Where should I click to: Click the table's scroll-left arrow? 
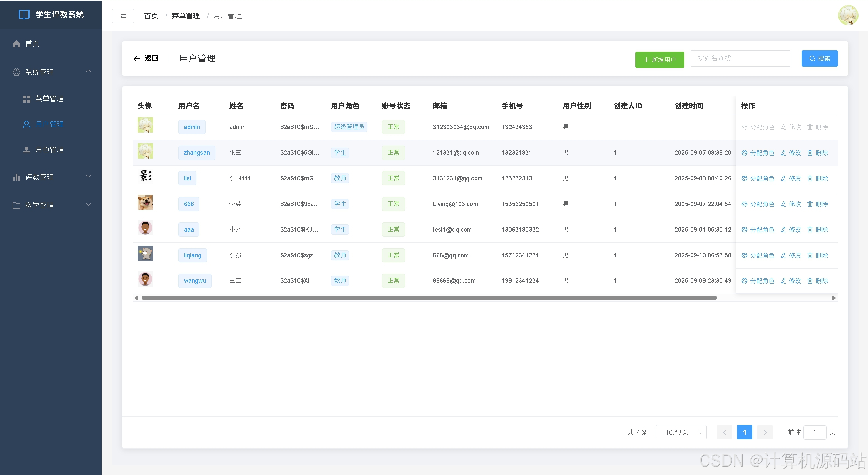[x=136, y=298]
